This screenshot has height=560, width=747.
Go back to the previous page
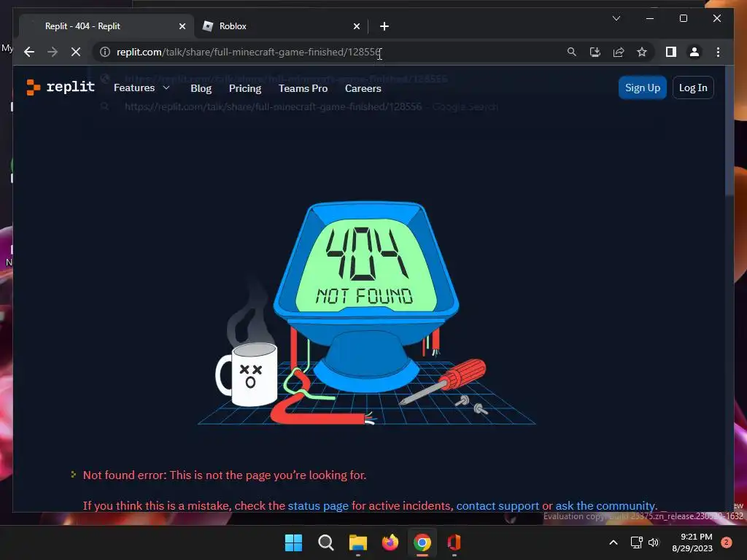click(29, 52)
